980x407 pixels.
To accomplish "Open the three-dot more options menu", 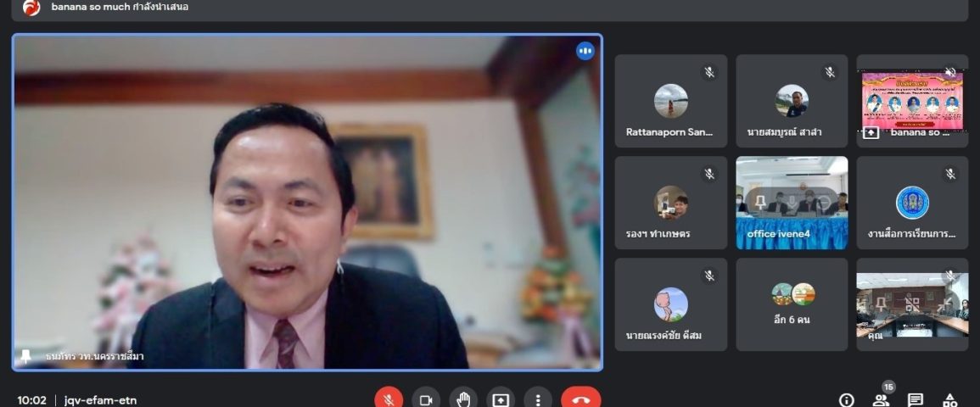I will click(538, 399).
